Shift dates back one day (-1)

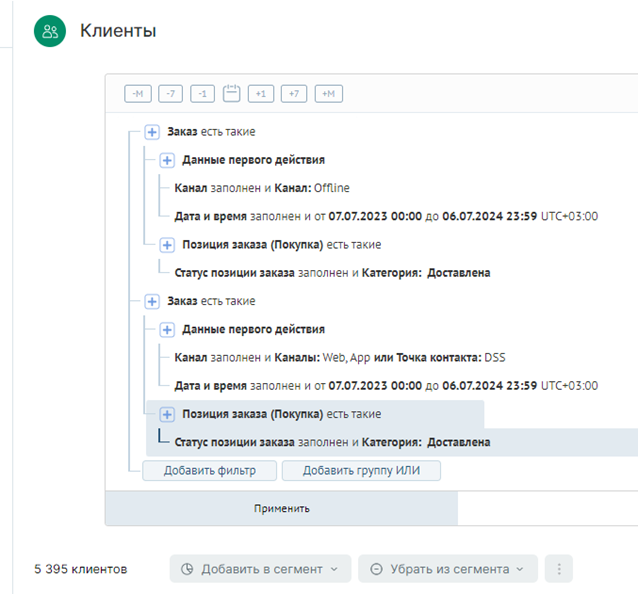pyautogui.click(x=203, y=93)
